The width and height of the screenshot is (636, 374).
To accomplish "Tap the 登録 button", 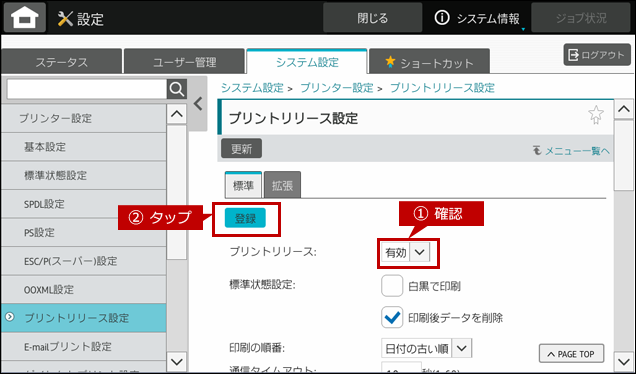I will pos(245,218).
